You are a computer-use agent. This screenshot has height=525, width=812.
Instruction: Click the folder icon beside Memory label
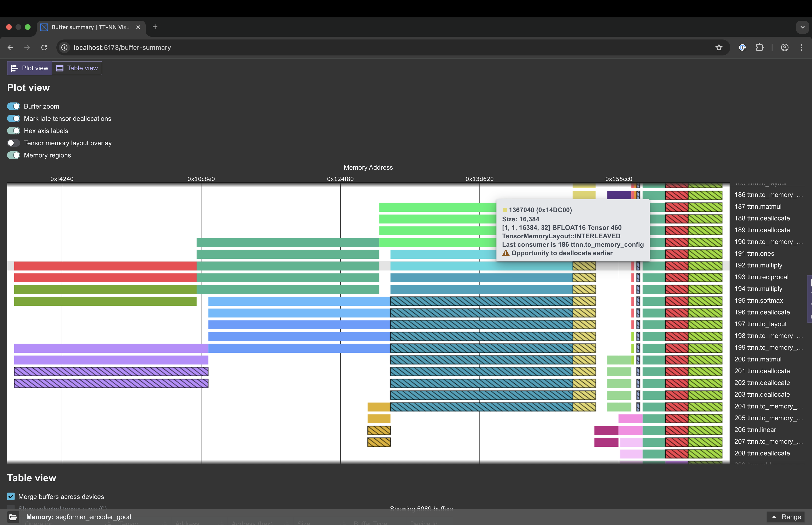coord(13,517)
